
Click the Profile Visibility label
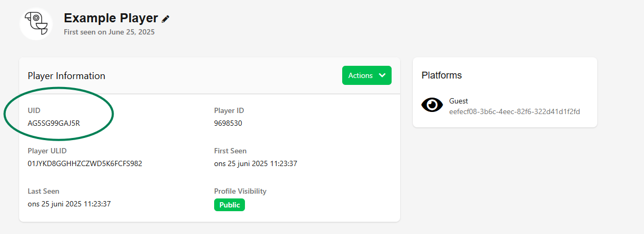point(240,191)
